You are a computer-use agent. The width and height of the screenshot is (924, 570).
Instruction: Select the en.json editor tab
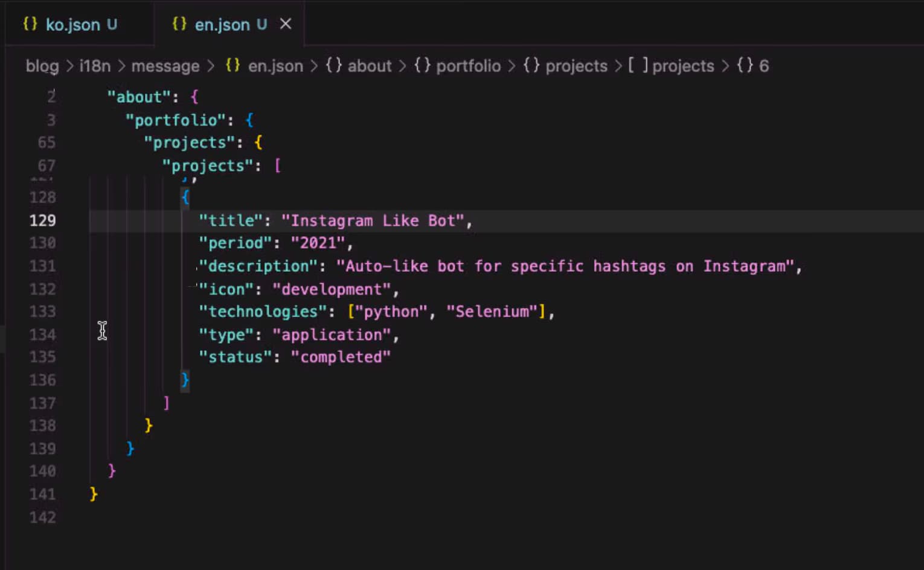coord(222,25)
